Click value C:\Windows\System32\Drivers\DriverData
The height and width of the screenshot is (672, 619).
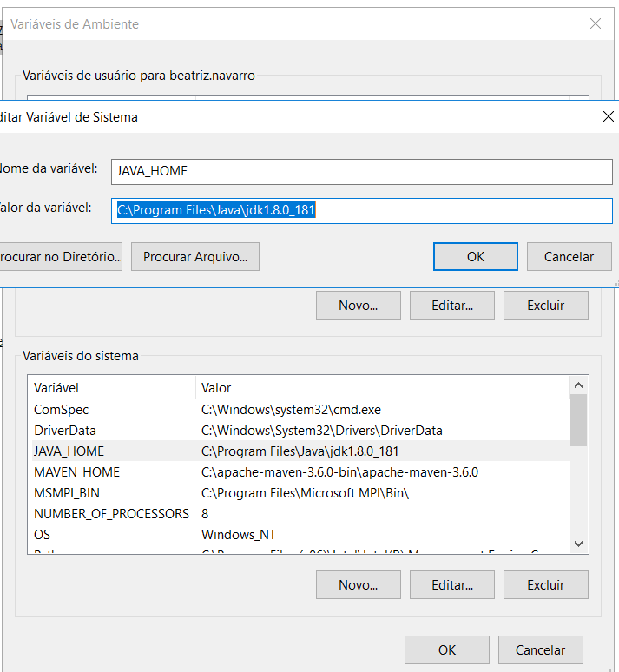click(322, 431)
